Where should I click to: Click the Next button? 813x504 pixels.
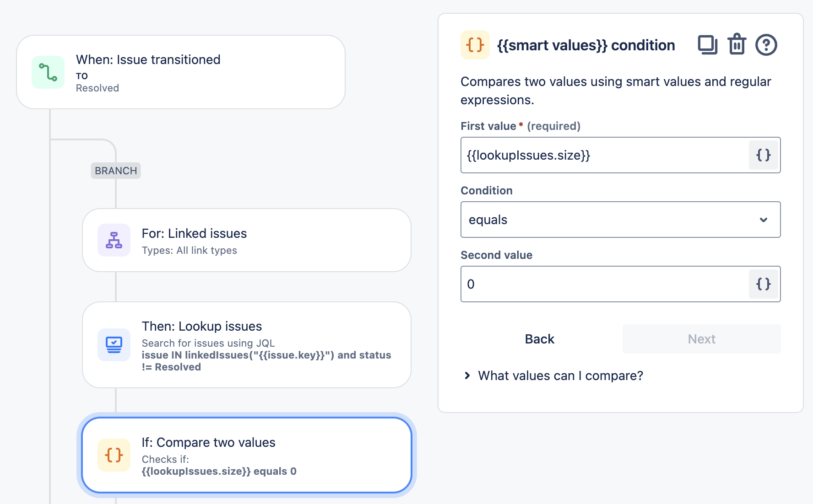coord(701,339)
